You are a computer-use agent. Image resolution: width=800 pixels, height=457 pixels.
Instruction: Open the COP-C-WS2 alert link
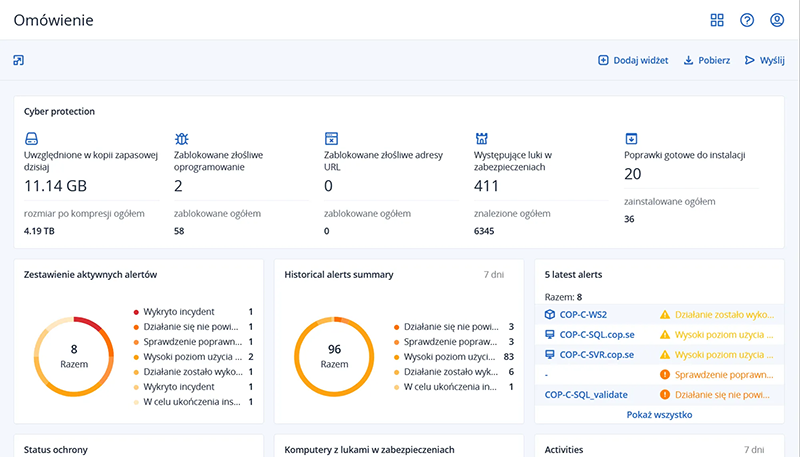[x=583, y=315]
